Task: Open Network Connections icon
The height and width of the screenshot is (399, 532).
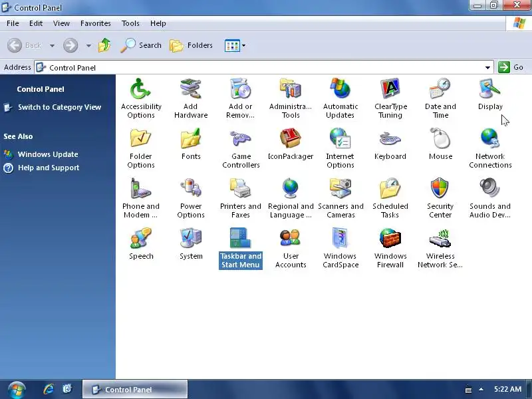Action: click(x=490, y=148)
